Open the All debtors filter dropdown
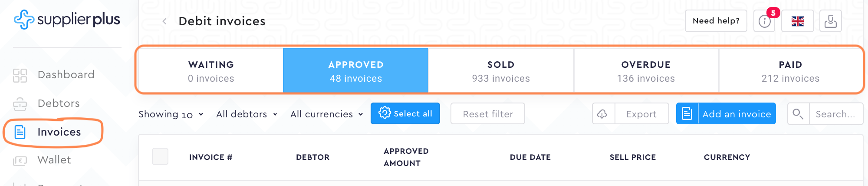The image size is (868, 186). [247, 114]
